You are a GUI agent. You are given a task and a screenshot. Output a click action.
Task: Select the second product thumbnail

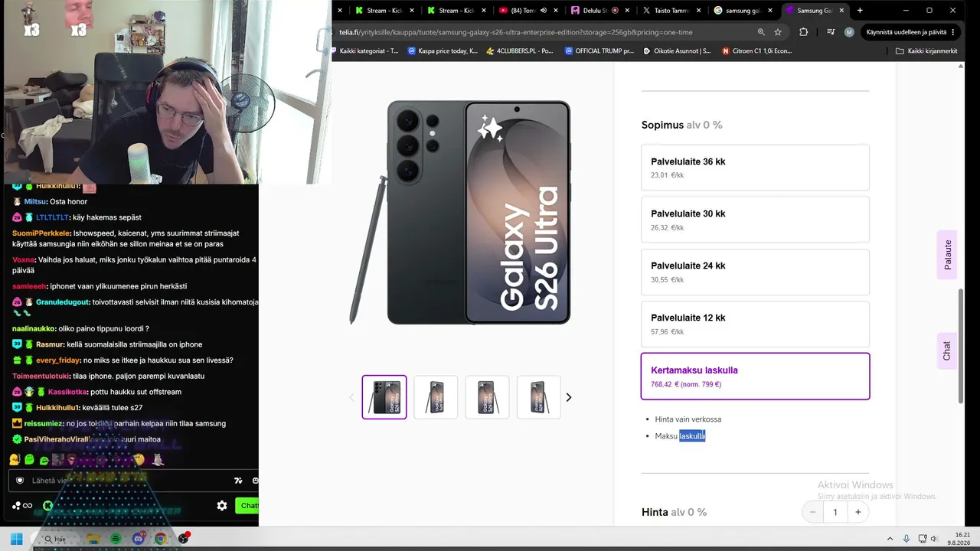436,397
